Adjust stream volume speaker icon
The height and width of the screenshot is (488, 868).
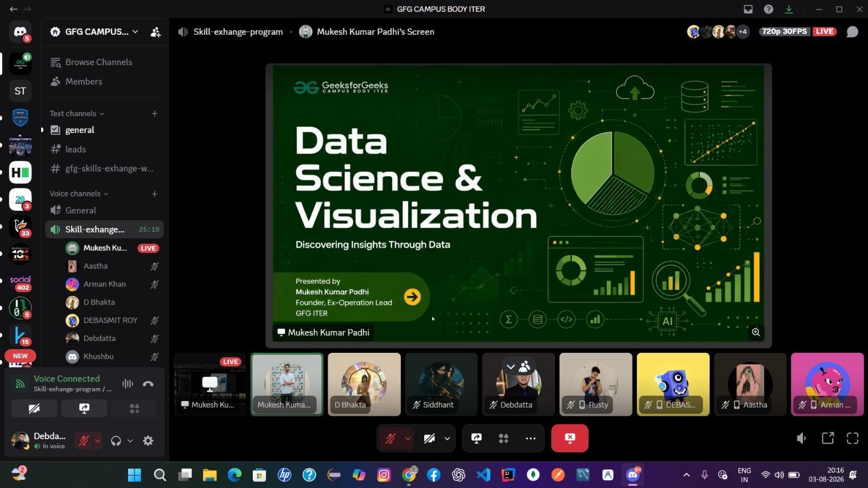click(801, 438)
